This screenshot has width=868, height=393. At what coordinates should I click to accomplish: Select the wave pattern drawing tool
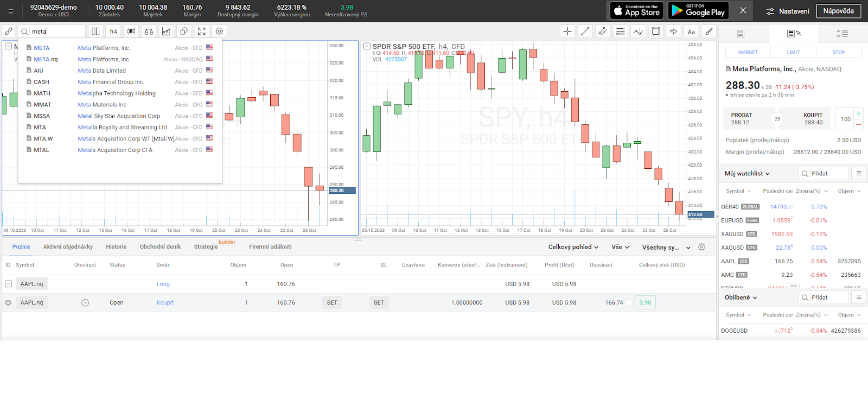point(638,31)
